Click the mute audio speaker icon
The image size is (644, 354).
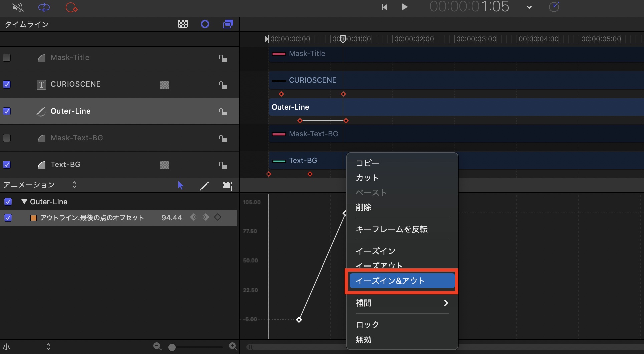(x=17, y=7)
